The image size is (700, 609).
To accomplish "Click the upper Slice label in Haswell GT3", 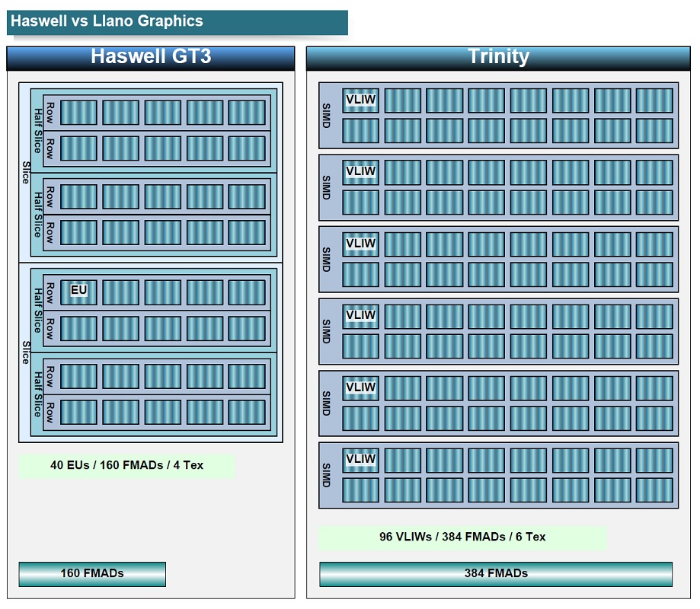I will [x=24, y=172].
